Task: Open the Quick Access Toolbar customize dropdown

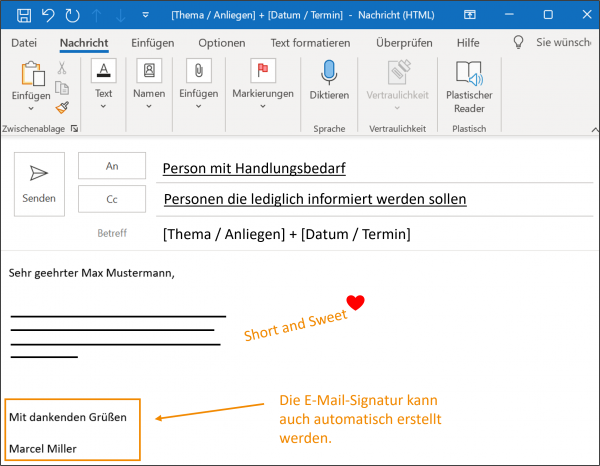Action: pyautogui.click(x=145, y=15)
